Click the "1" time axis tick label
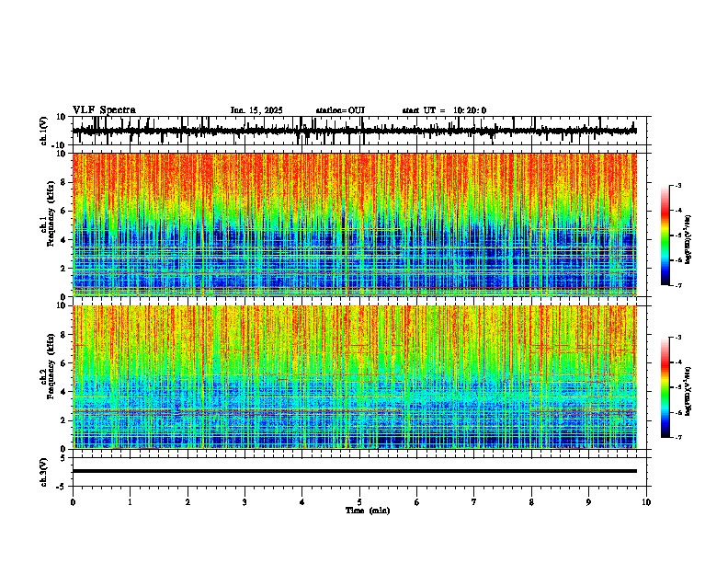Image resolution: width=728 pixels, height=563 pixels. pos(130,502)
